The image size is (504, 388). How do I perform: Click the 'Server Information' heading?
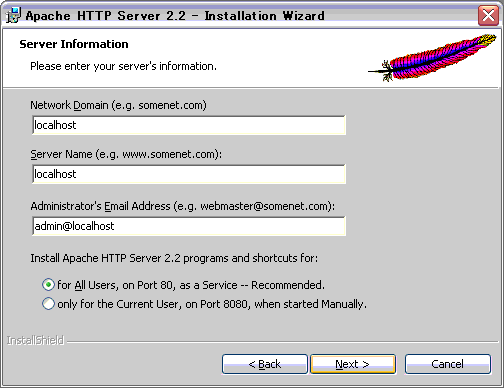tap(74, 44)
